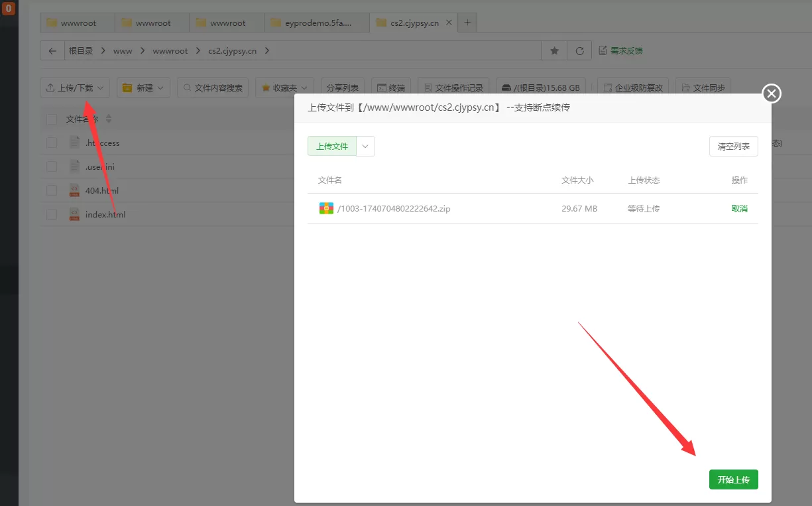Click the 404.html file name
This screenshot has width=812, height=506.
(102, 190)
